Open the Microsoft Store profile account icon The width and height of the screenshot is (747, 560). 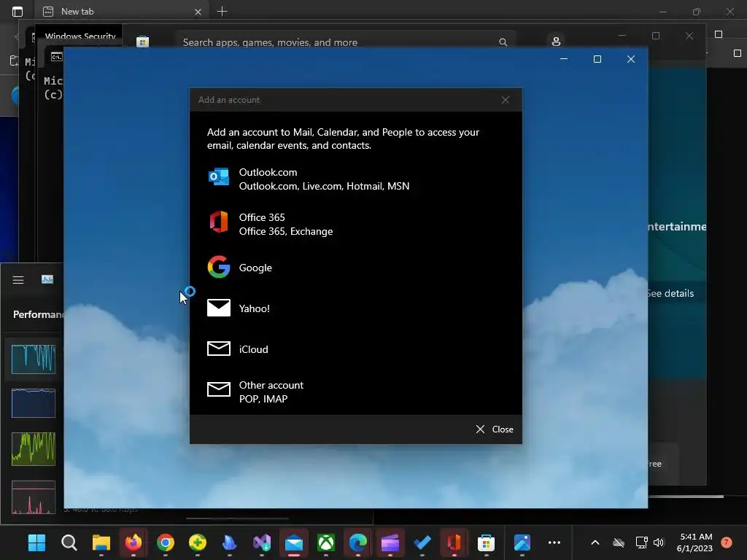[x=555, y=42]
